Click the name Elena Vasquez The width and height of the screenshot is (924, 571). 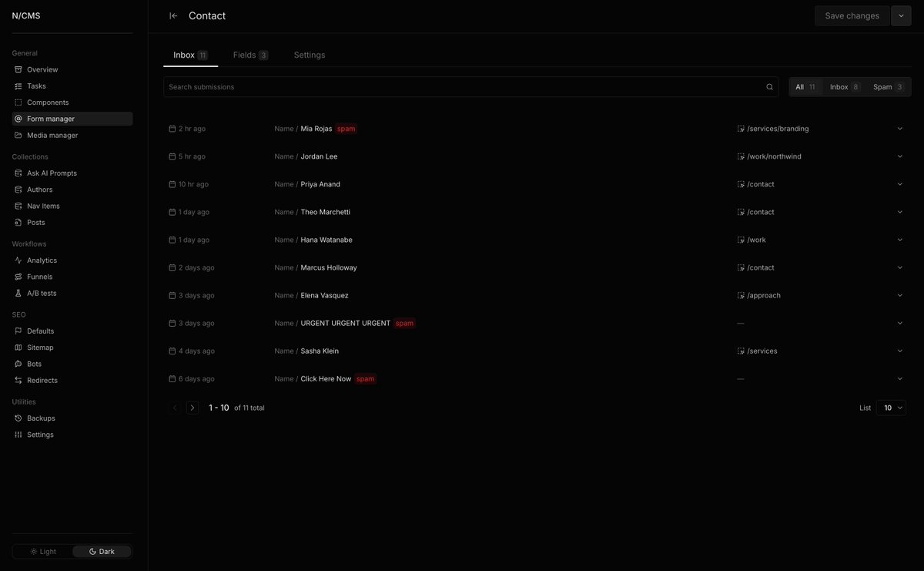324,295
